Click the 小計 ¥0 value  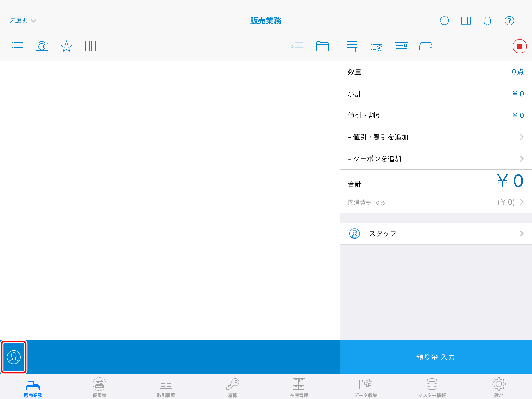518,94
